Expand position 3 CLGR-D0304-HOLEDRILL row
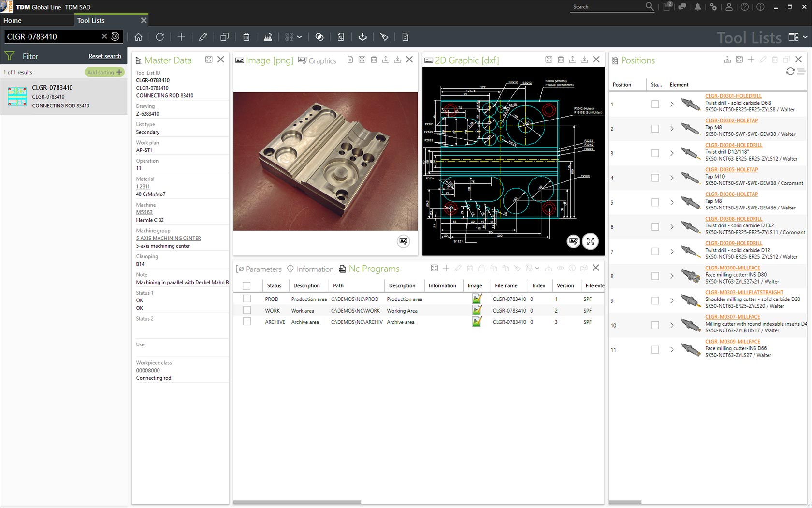The height and width of the screenshot is (508, 812). tap(672, 153)
